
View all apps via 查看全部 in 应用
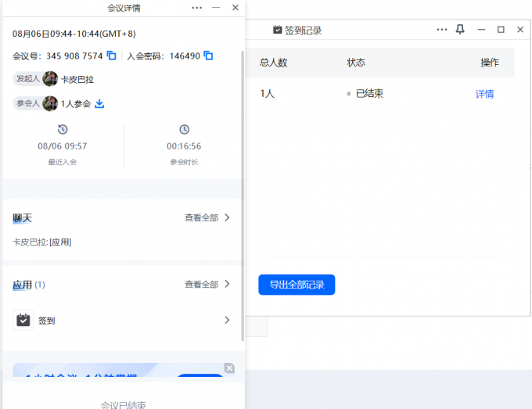click(x=202, y=284)
